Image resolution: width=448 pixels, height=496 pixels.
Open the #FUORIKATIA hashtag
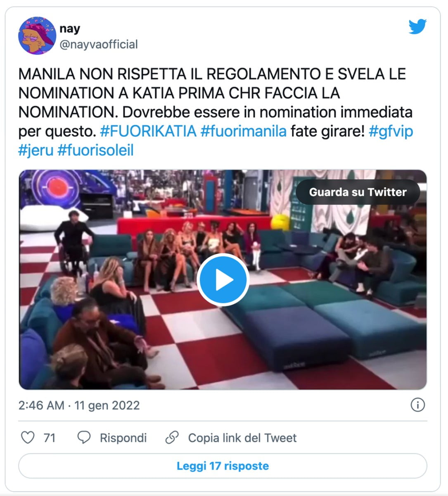point(149,131)
